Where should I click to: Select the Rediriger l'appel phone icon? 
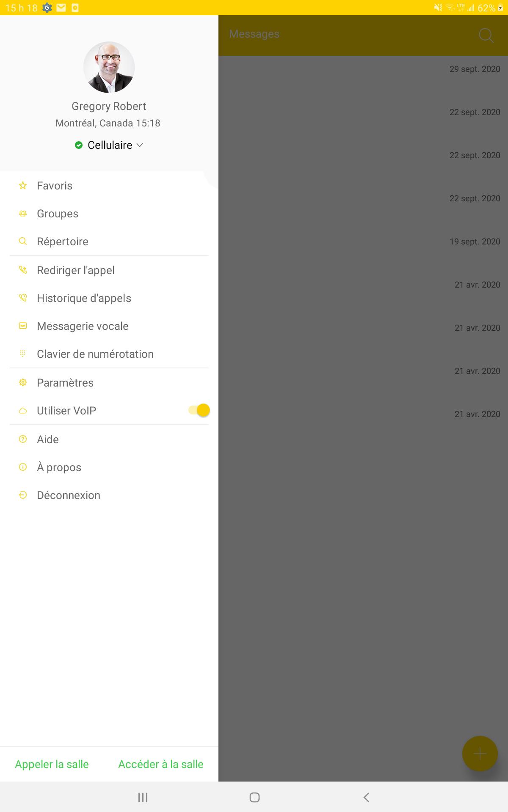click(x=23, y=270)
